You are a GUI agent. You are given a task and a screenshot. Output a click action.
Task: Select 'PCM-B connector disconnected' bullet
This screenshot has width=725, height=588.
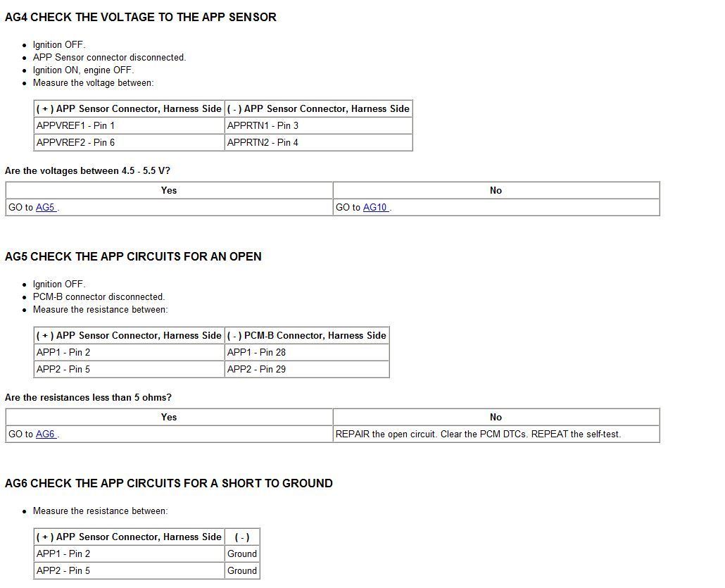[99, 296]
